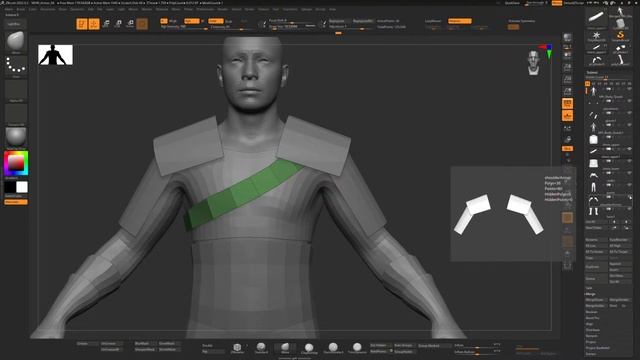Select the PolyMesh3D star tool
640x360 pixels.
(x=597, y=36)
